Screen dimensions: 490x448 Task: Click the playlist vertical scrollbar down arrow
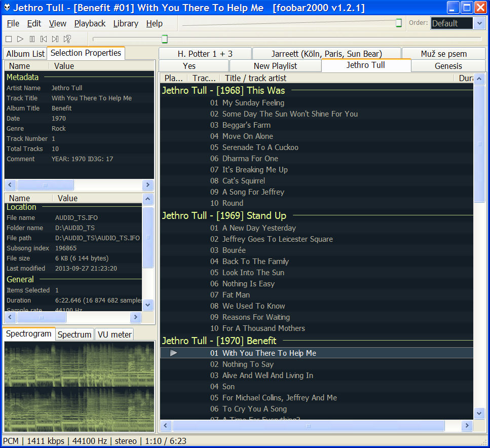click(479, 414)
